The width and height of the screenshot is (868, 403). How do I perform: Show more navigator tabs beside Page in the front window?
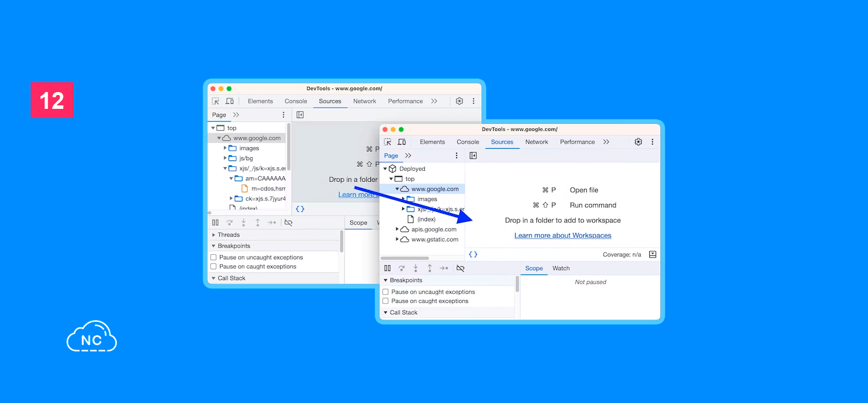(x=408, y=156)
